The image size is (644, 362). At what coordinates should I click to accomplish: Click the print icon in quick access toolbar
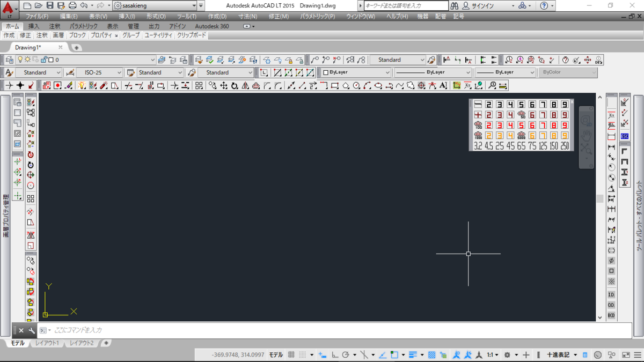click(72, 5)
